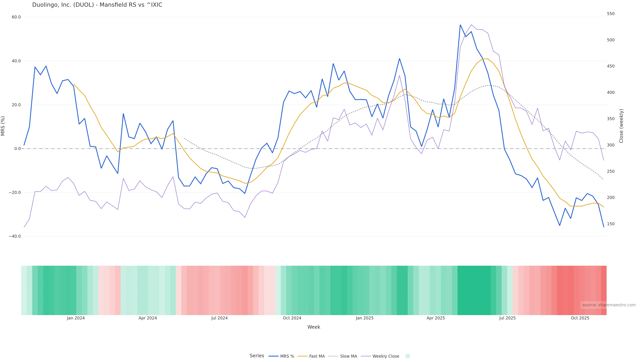
Task: Click the "Jan 2024" x-axis label
Action: [76, 318]
